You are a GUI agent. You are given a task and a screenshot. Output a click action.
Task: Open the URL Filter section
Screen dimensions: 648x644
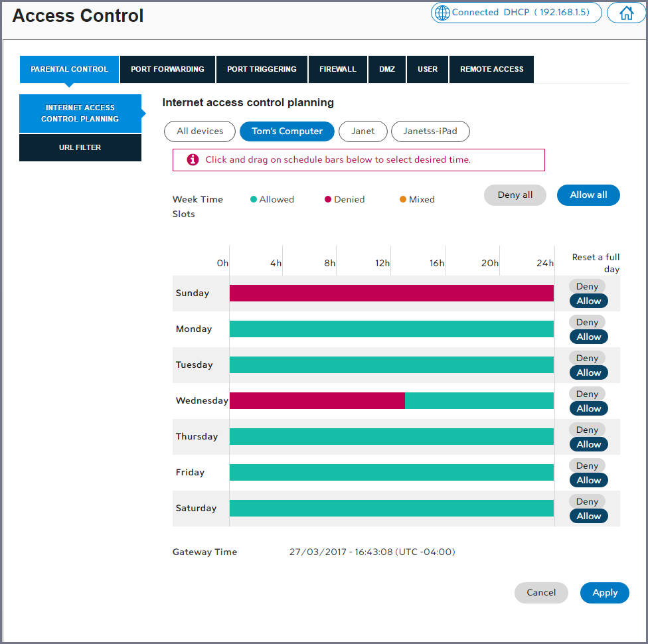point(80,147)
